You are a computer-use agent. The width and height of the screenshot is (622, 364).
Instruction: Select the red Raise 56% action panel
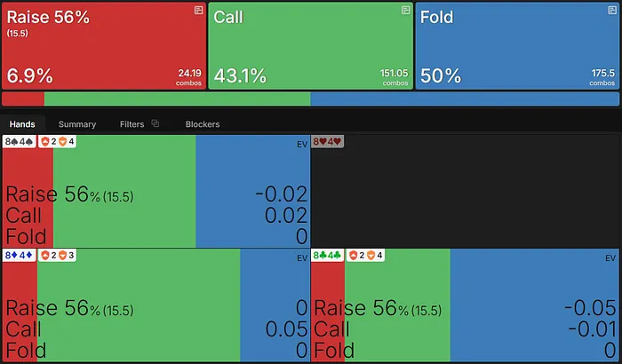point(103,44)
